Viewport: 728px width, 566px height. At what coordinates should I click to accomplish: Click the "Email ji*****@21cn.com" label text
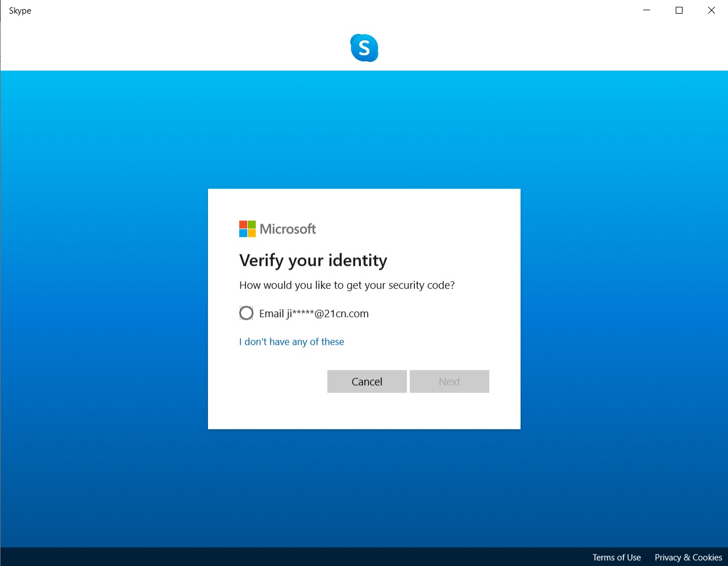tap(314, 314)
